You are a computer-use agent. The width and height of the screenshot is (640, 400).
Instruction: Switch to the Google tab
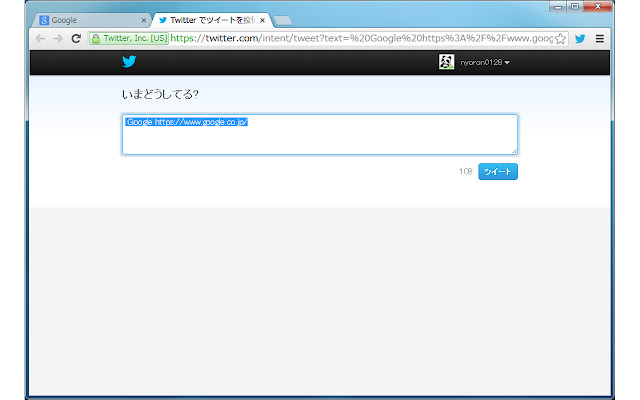tap(91, 20)
